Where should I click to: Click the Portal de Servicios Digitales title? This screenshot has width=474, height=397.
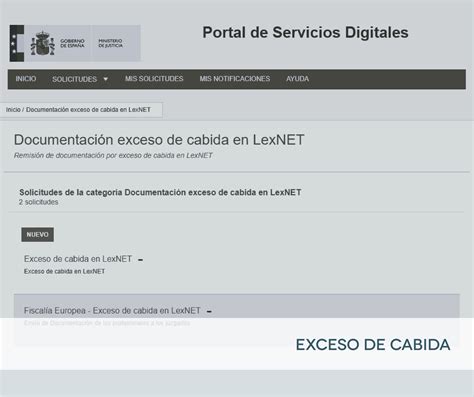pos(305,33)
